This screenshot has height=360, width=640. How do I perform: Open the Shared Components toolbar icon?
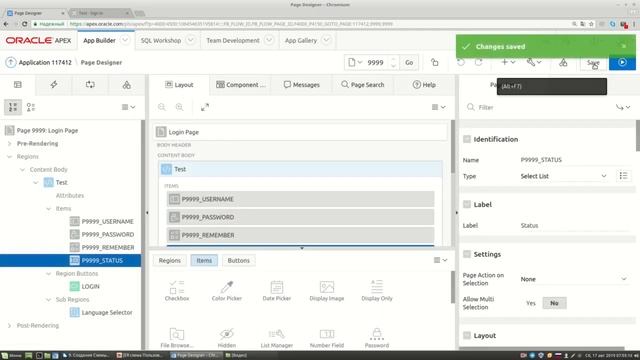click(563, 62)
